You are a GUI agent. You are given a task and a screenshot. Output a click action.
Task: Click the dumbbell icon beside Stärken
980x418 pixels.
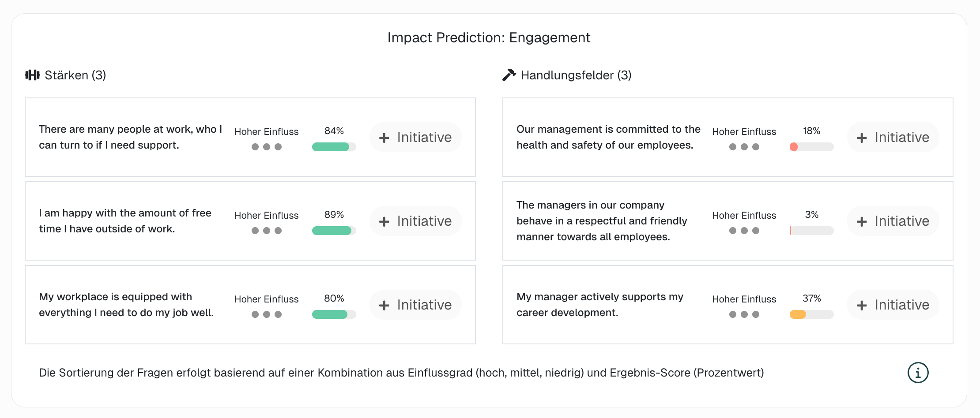32,75
